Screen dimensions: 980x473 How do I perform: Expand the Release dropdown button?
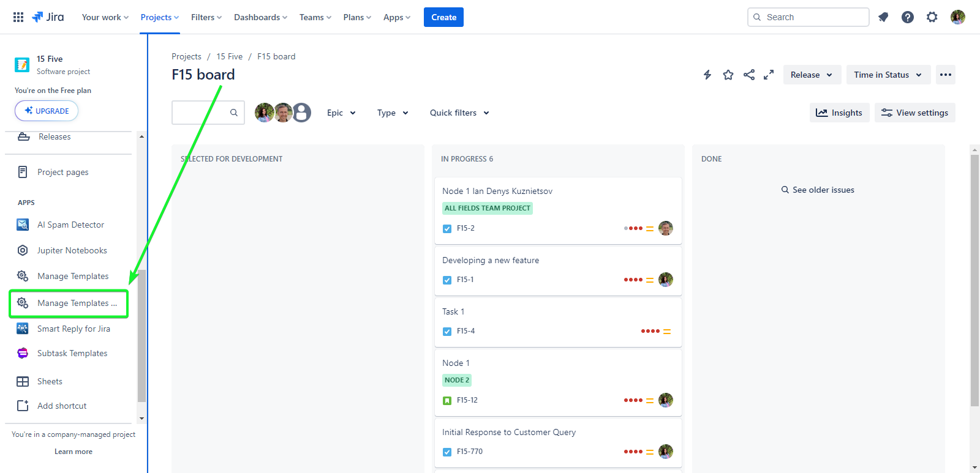(x=812, y=75)
